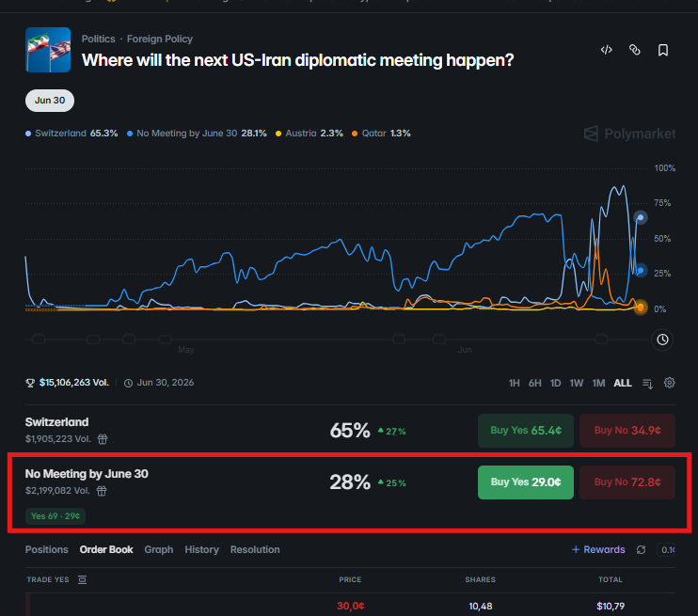
Task: Click No Meeting by June 30 legend entry
Action: pos(197,134)
